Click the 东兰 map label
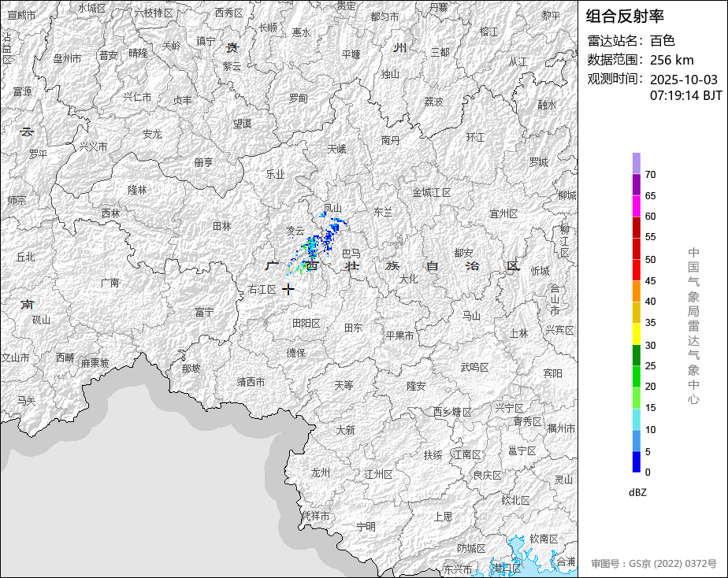Viewport: 728px width, 578px height. click(384, 213)
